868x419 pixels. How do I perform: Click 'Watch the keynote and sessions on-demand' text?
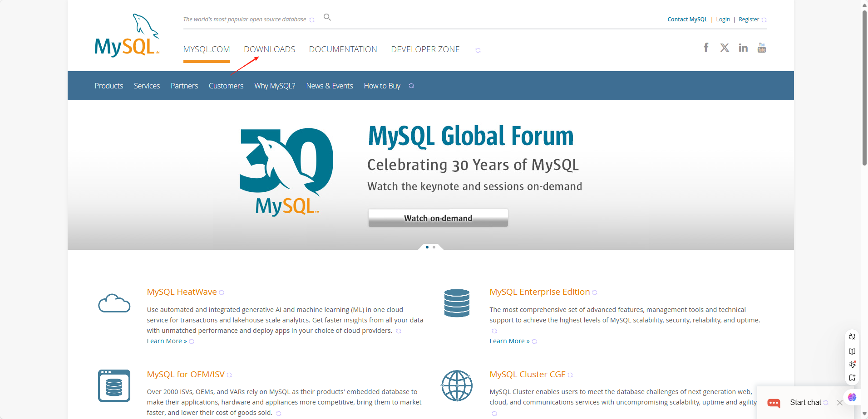click(x=474, y=186)
